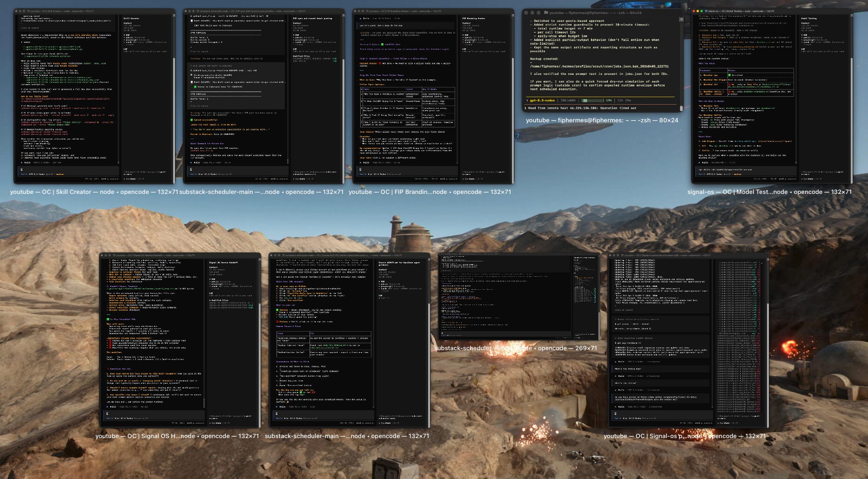Select the Signal-os personal and agent split window
This screenshot has width=868, height=479.
[688, 340]
